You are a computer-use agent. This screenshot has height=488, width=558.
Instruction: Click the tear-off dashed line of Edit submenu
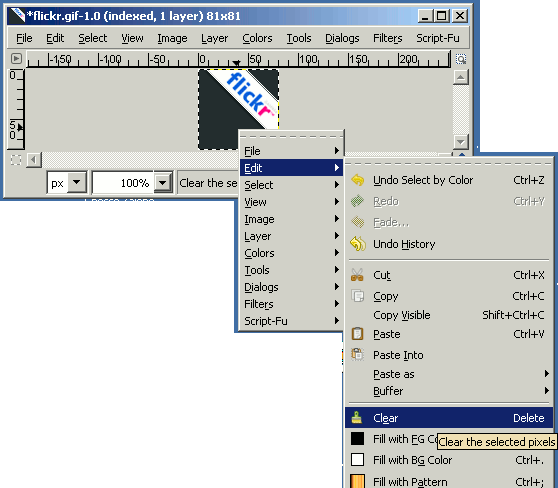pos(449,164)
